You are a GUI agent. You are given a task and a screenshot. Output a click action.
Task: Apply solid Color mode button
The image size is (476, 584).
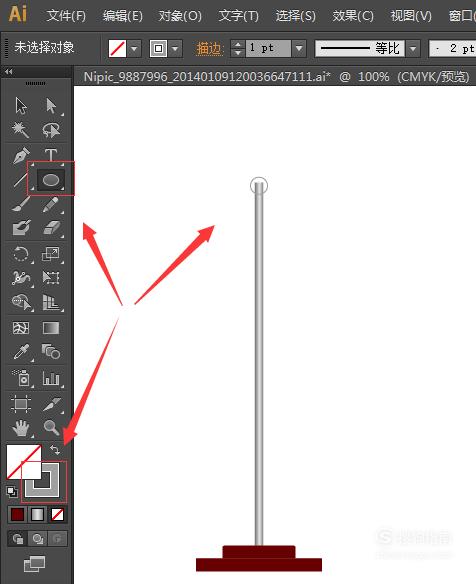pyautogui.click(x=18, y=515)
